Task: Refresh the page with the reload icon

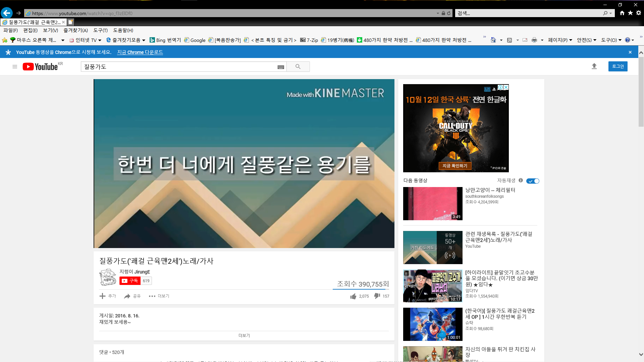Action: click(x=449, y=13)
